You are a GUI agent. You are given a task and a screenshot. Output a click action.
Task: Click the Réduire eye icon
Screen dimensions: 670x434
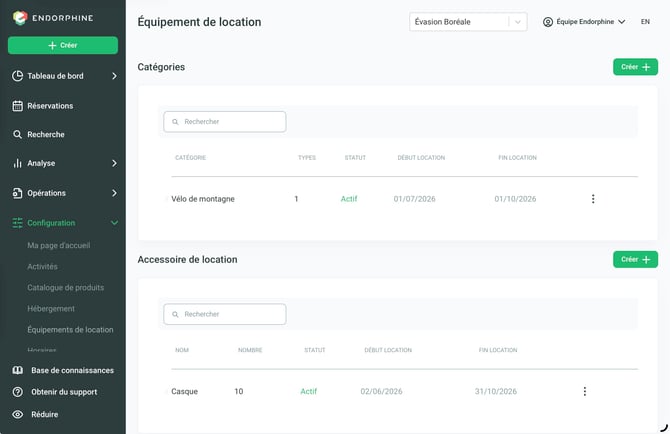coord(18,414)
